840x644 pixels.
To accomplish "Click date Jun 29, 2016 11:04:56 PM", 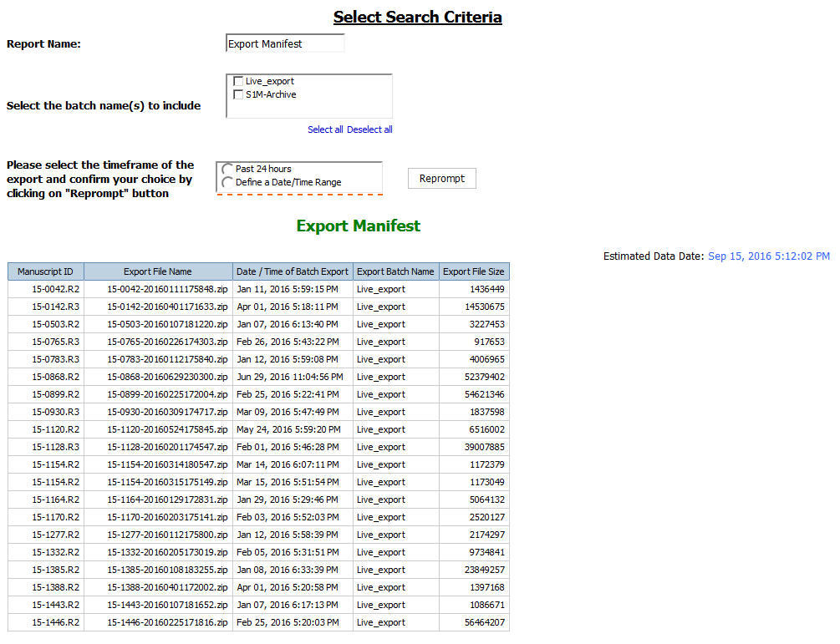I will [290, 377].
